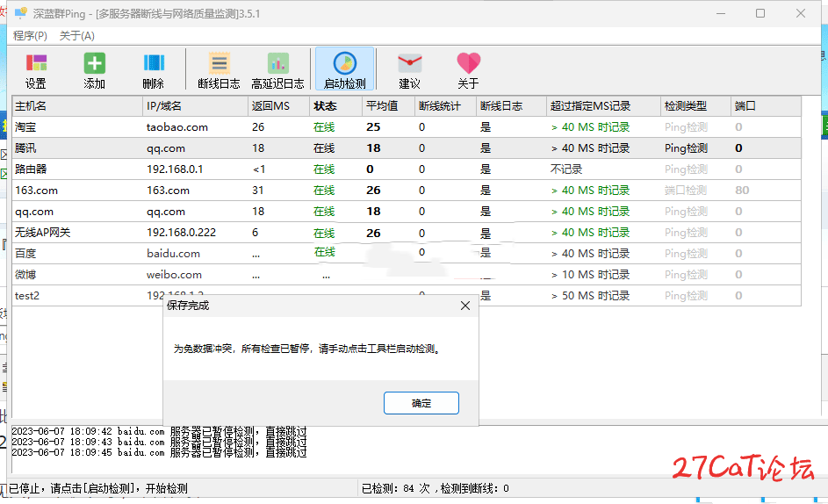The image size is (828, 504).
Task: Click the 平均值 column header
Action: click(388, 106)
